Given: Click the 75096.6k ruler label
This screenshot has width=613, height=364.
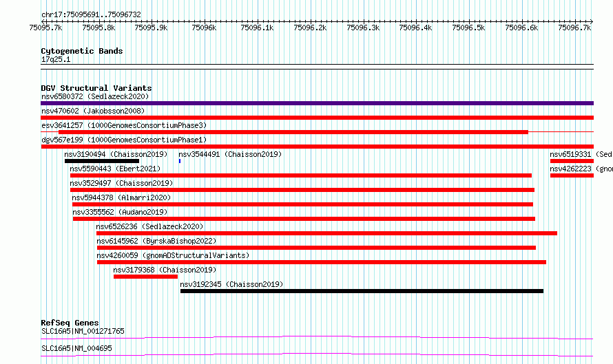Looking at the screenshot, I should pos(521,28).
